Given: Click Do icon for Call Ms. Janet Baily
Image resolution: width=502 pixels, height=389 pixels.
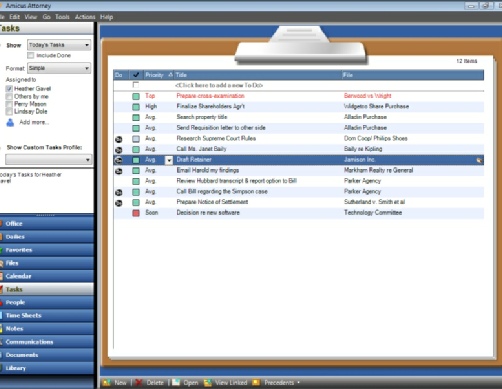Looking at the screenshot, I should tap(118, 150).
